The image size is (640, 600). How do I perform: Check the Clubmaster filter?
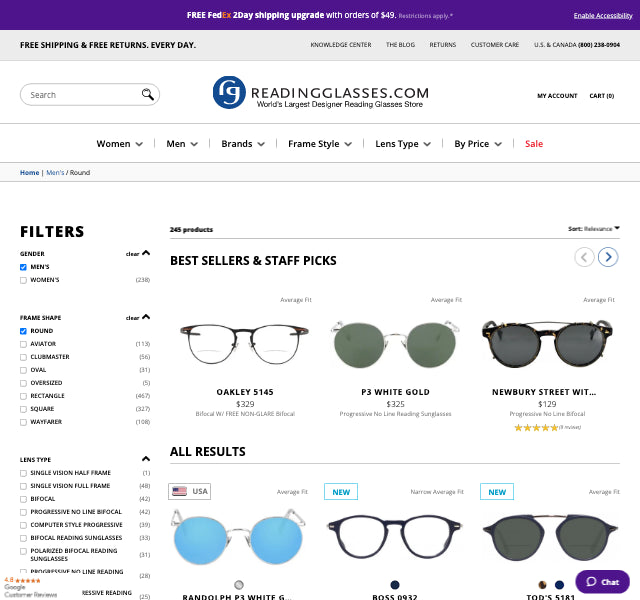point(23,357)
